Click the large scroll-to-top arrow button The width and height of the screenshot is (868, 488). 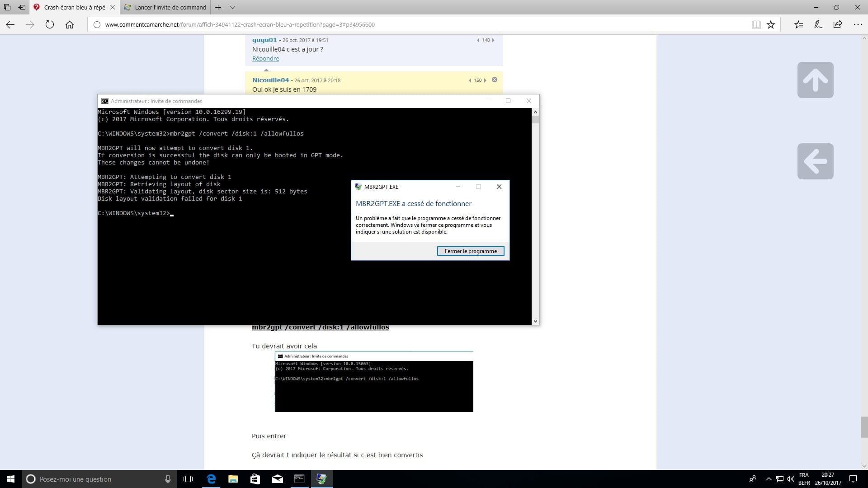815,80
